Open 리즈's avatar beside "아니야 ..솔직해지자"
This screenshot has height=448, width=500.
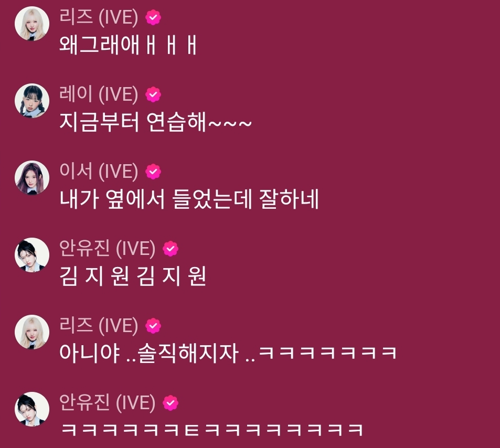pyautogui.click(x=32, y=332)
